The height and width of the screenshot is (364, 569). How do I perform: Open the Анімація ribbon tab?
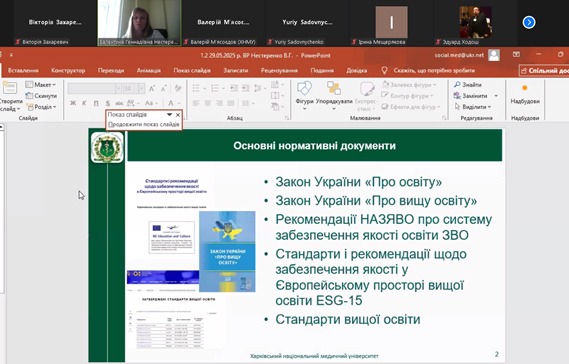(149, 70)
